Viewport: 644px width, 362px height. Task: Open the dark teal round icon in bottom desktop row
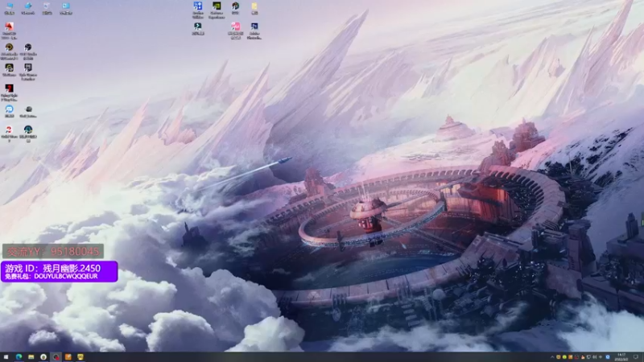pos(28,134)
